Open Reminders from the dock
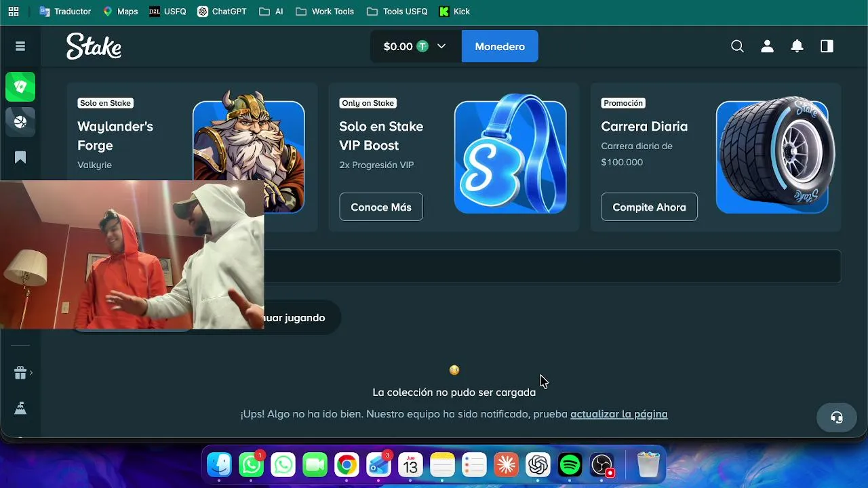Image resolution: width=868 pixels, height=488 pixels. pos(474,465)
